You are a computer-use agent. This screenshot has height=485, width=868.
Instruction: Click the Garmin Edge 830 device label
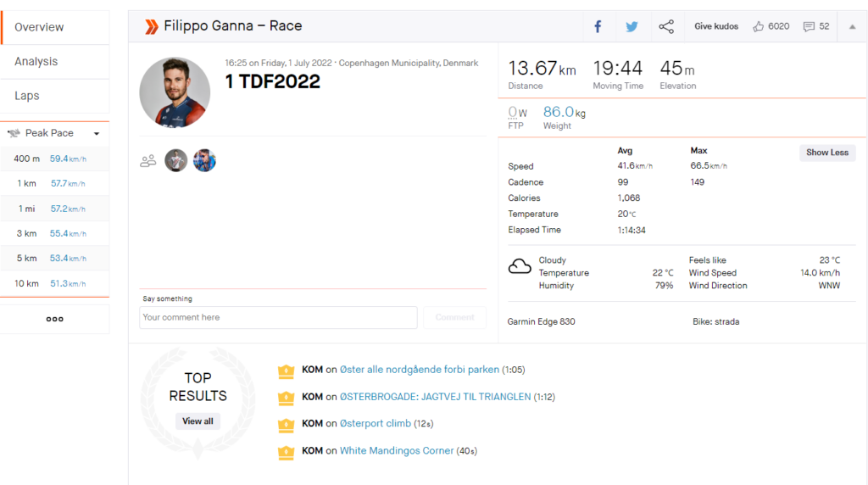pyautogui.click(x=542, y=321)
